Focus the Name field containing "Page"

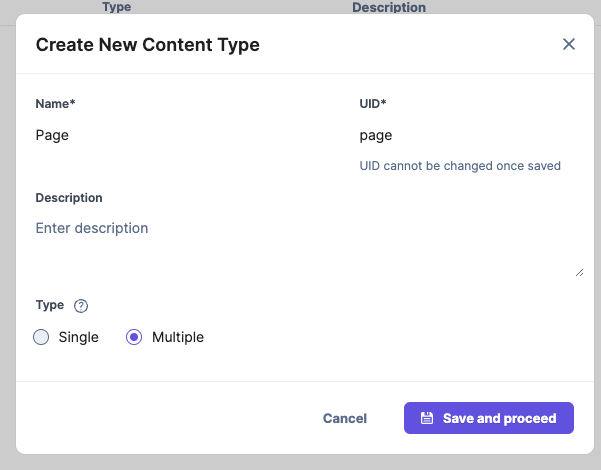tap(180, 135)
